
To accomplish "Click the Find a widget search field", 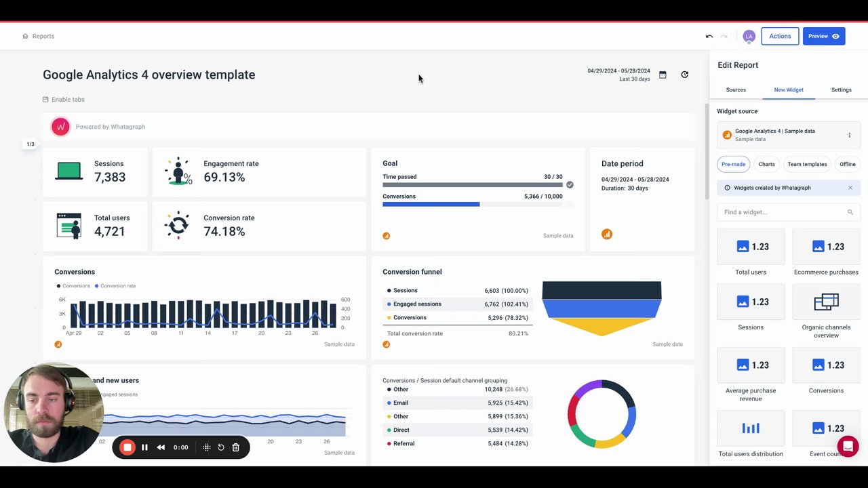I will tap(789, 212).
